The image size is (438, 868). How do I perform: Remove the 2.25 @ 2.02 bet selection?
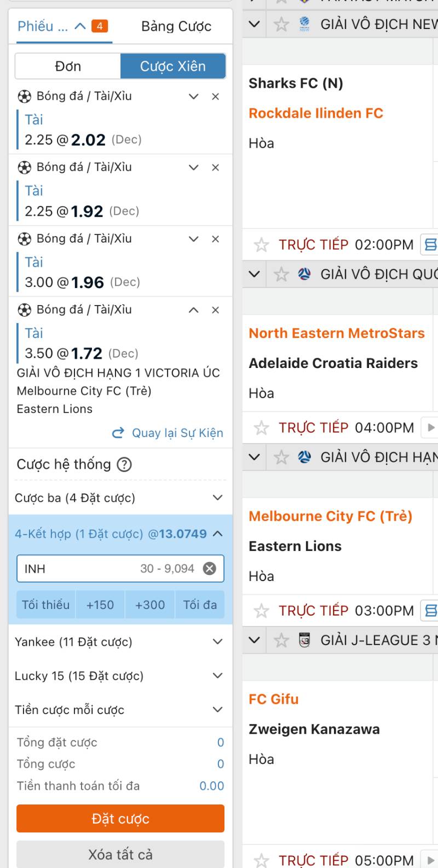pyautogui.click(x=216, y=96)
